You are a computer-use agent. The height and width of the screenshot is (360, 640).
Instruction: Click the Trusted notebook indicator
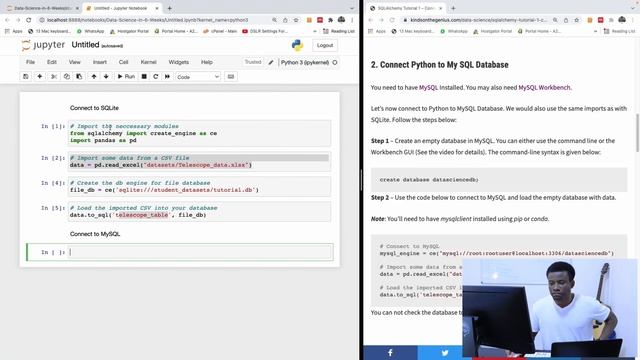(x=253, y=62)
